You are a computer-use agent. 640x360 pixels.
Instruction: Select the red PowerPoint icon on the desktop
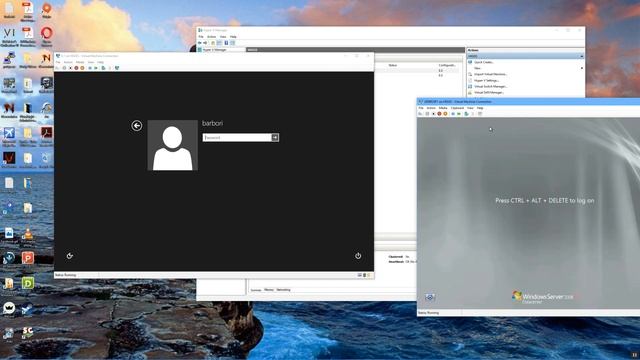click(x=28, y=258)
